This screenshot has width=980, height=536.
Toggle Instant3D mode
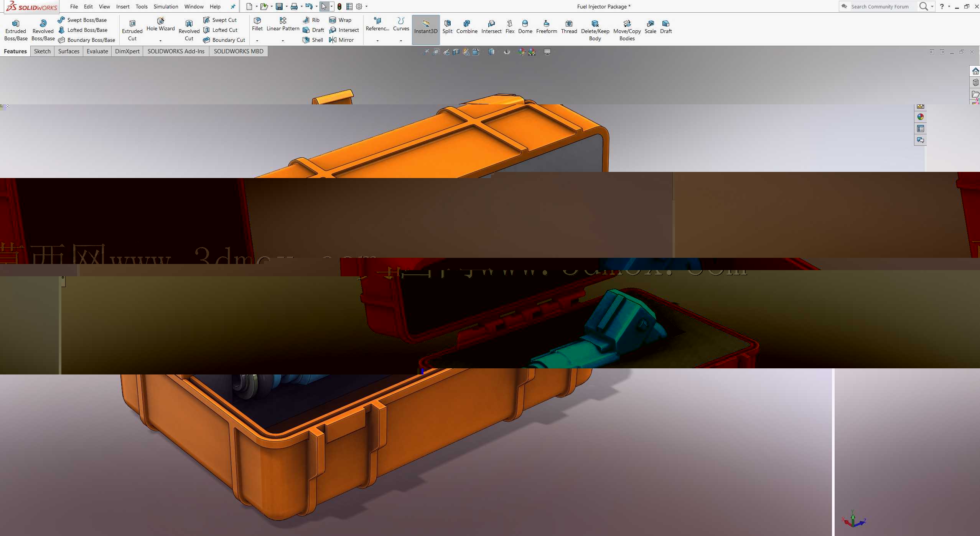coord(426,30)
